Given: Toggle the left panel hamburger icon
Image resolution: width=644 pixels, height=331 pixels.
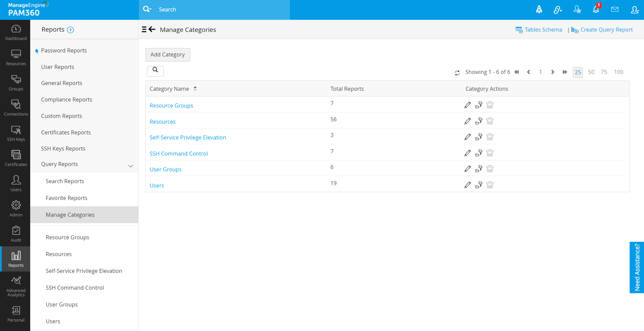Looking at the screenshot, I should pyautogui.click(x=144, y=30).
